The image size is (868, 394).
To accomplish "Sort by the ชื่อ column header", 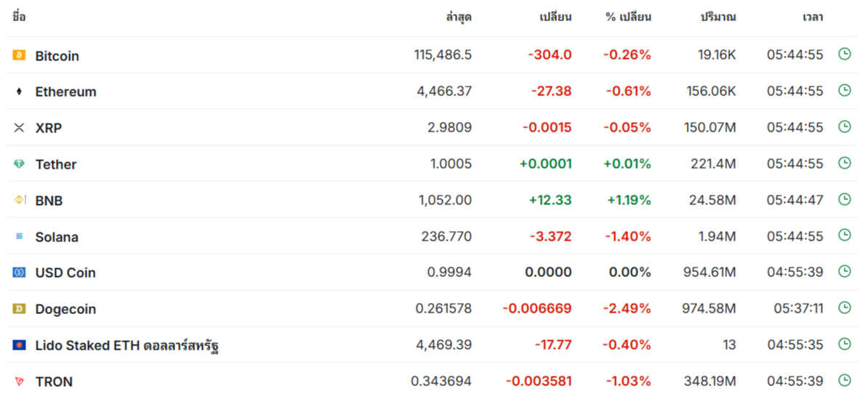I will [x=18, y=17].
